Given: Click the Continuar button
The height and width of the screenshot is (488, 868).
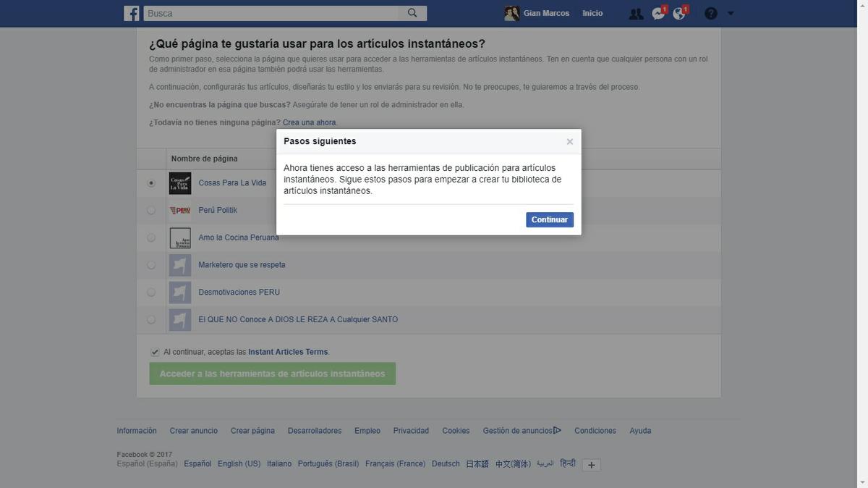Looking at the screenshot, I should (x=549, y=219).
